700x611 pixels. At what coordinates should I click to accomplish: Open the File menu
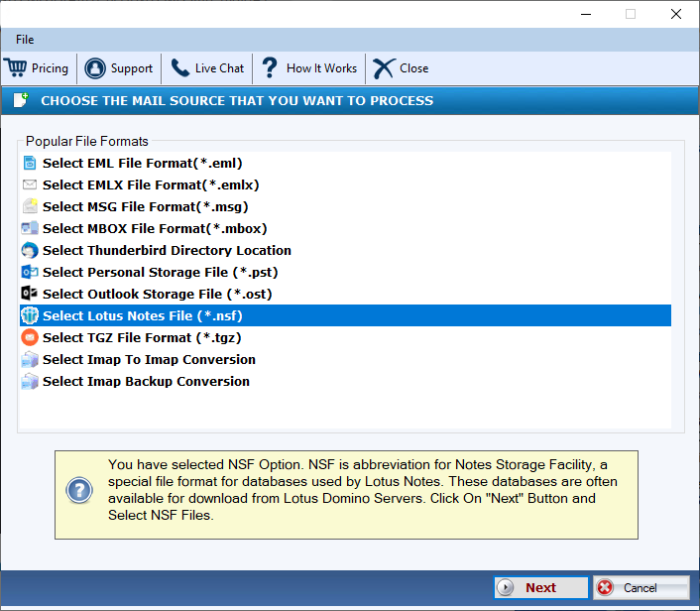tap(25, 40)
